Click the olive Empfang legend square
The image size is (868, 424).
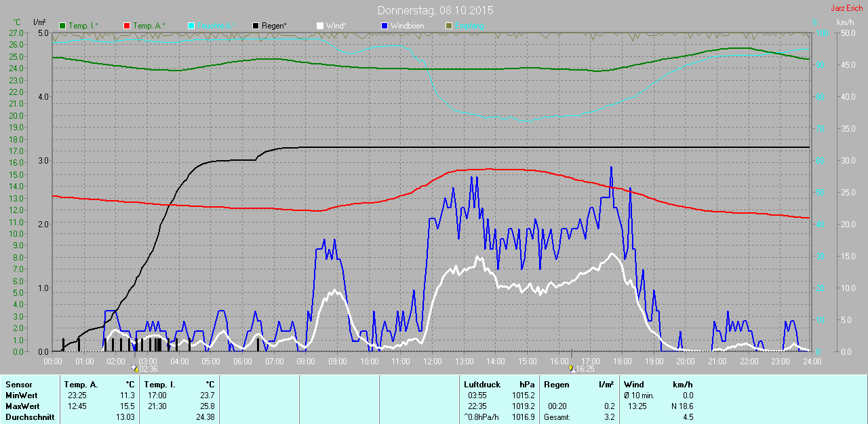pos(449,26)
